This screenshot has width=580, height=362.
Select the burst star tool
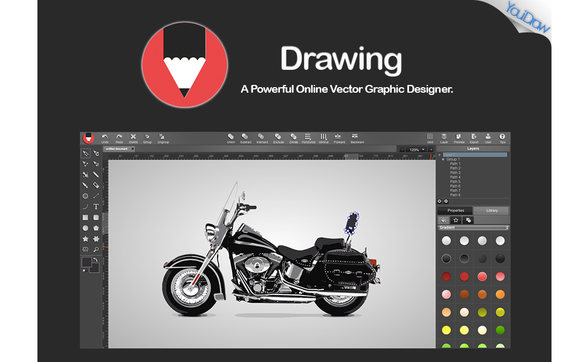pyautogui.click(x=96, y=239)
